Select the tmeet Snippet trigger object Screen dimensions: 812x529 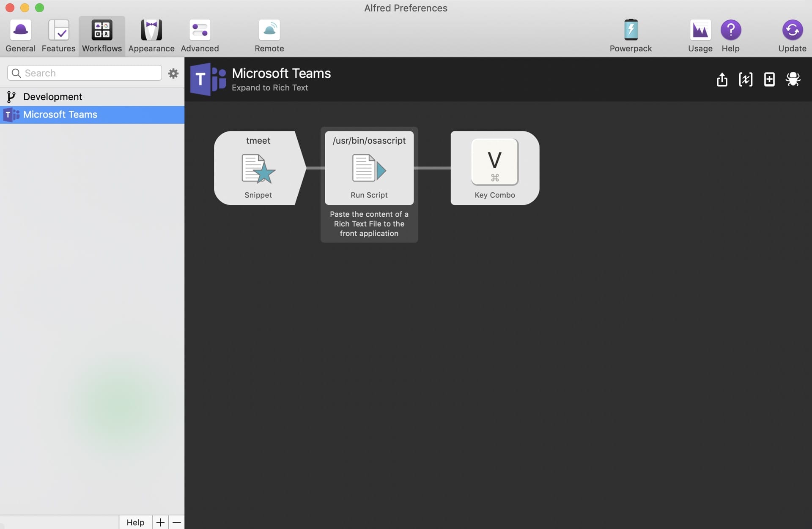(x=258, y=168)
